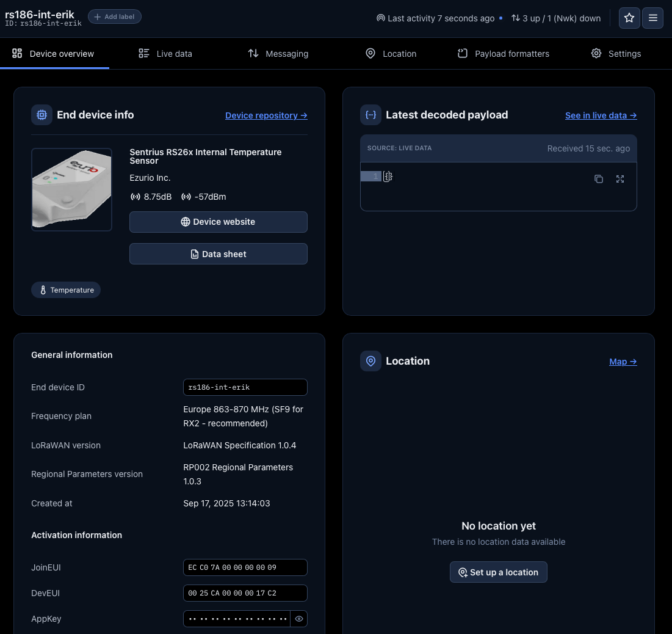
Task: Open the Device website button
Action: (218, 222)
